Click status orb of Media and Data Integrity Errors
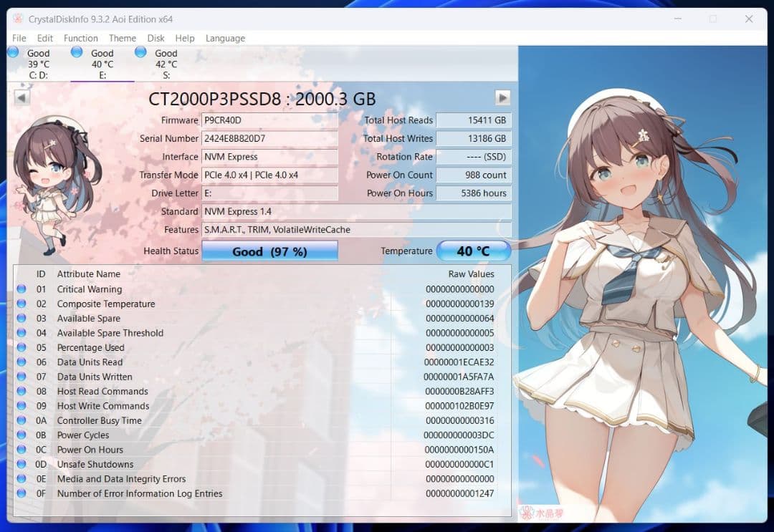This screenshot has width=774, height=532. click(21, 478)
